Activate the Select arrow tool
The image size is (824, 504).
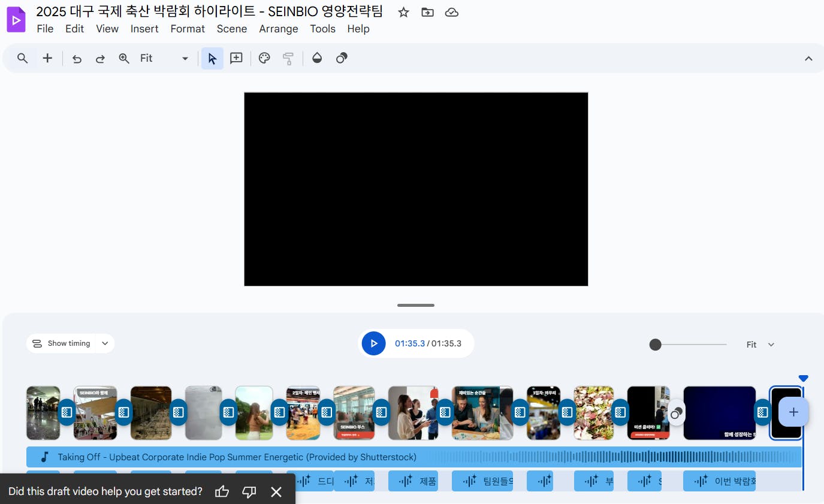212,58
